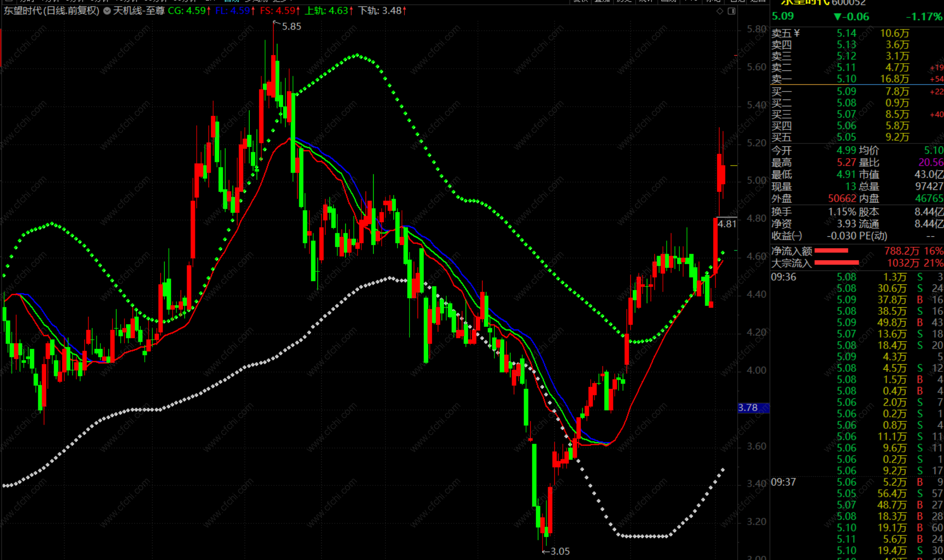Screen dimensions: 944x560
Task: Click the stock code 600052
Action: pos(848,3)
